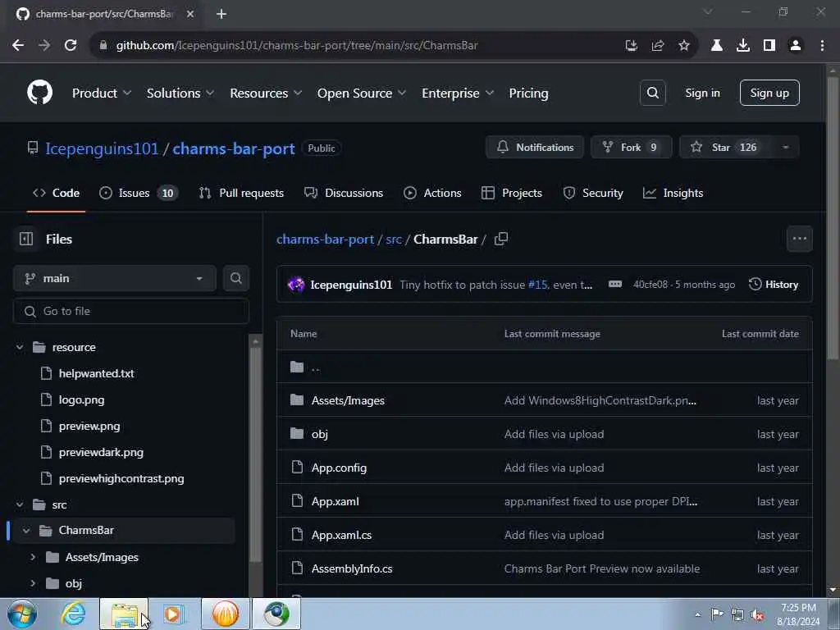Open Icepenguins101 owner link
This screenshot has width=840, height=630.
[102, 148]
